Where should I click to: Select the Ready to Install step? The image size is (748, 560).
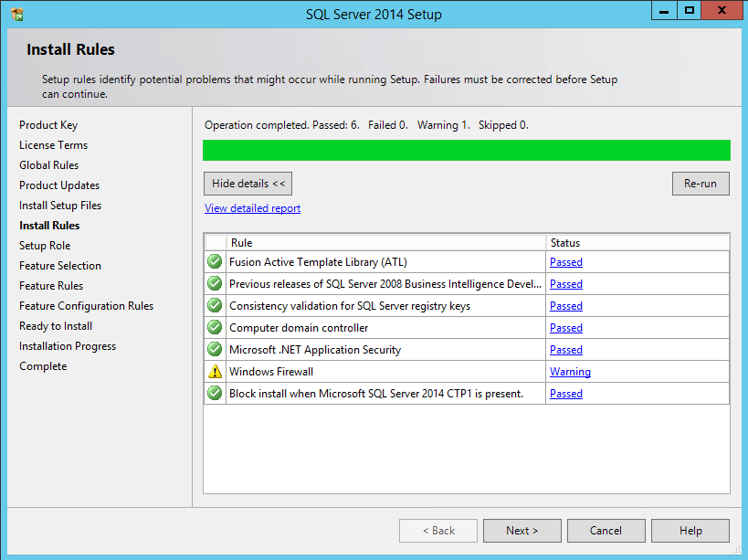56,326
